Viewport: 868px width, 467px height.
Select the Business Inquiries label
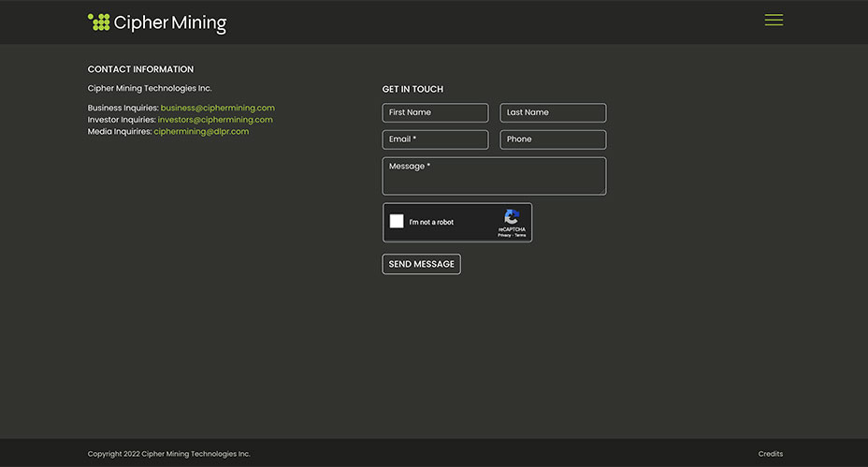pyautogui.click(x=123, y=108)
